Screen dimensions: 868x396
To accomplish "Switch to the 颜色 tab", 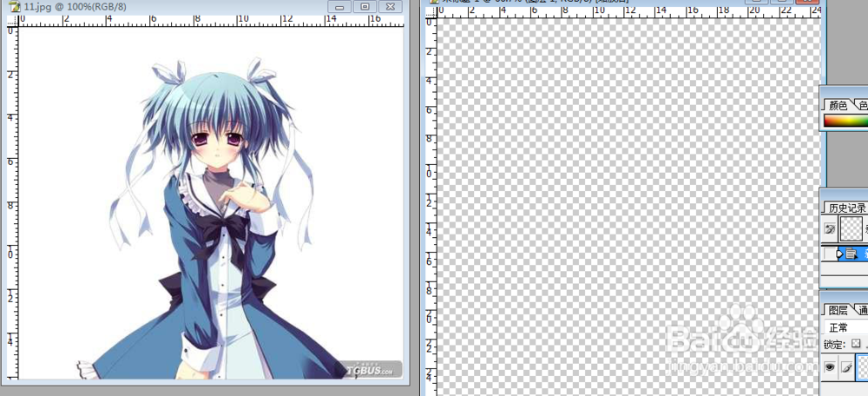I will pos(838,105).
